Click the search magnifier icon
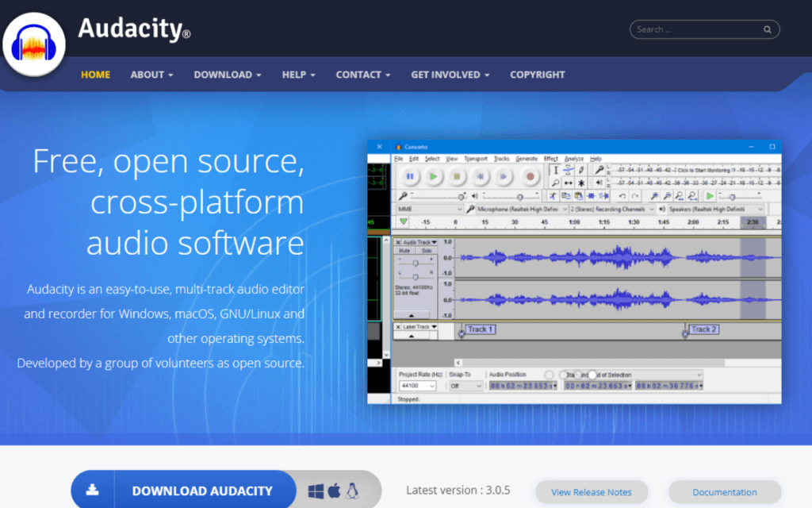Image resolution: width=812 pixels, height=508 pixels. [768, 29]
